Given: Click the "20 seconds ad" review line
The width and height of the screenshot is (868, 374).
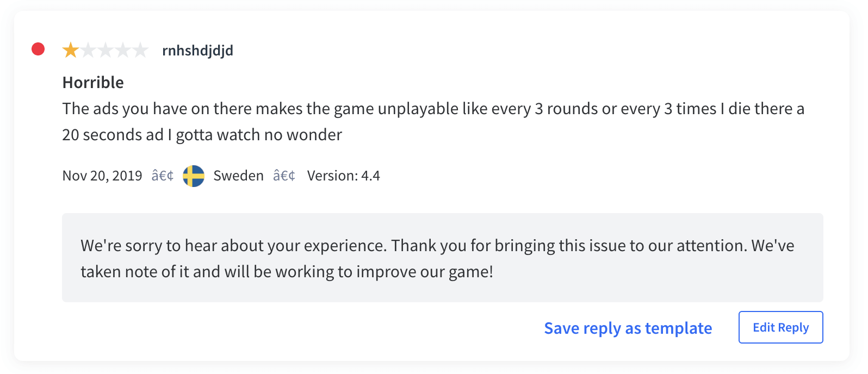Looking at the screenshot, I should [202, 135].
